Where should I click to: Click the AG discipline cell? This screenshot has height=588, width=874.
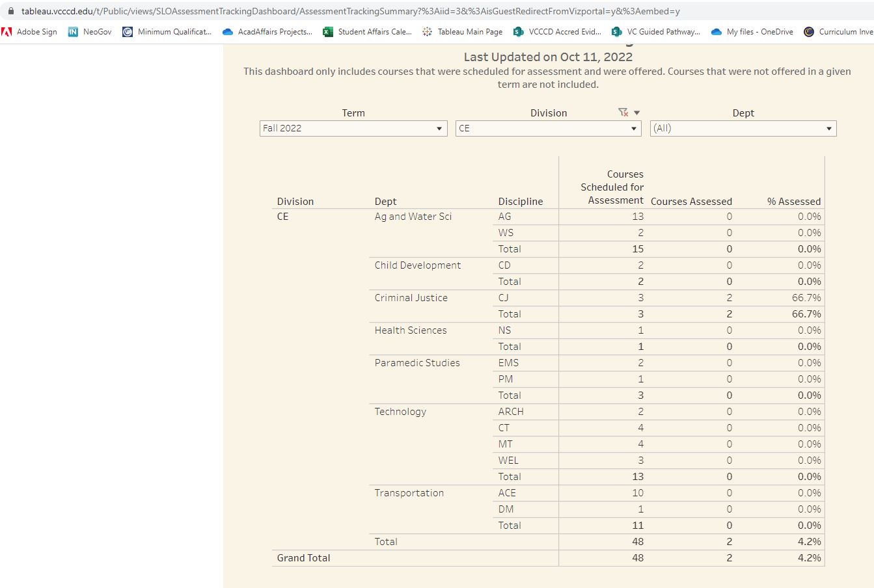[504, 217]
